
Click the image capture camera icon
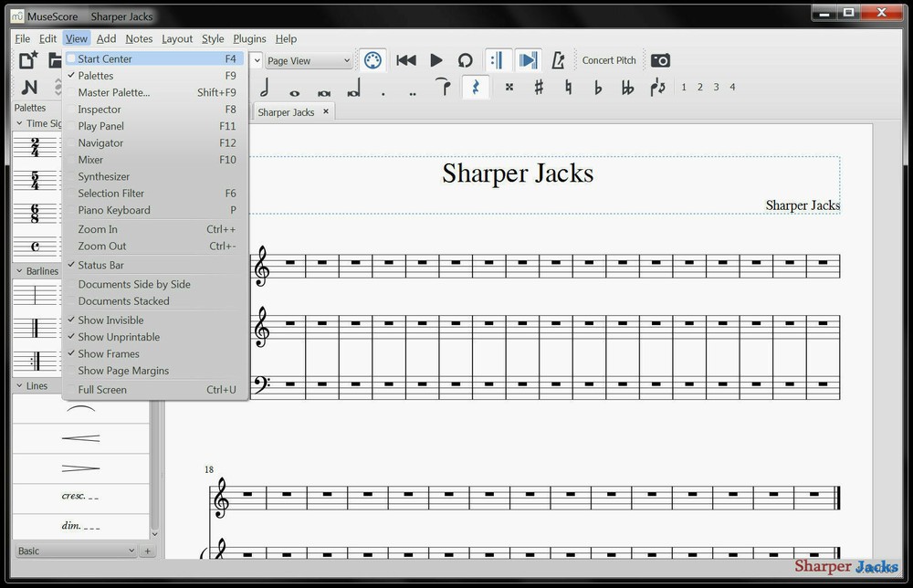[x=659, y=60]
